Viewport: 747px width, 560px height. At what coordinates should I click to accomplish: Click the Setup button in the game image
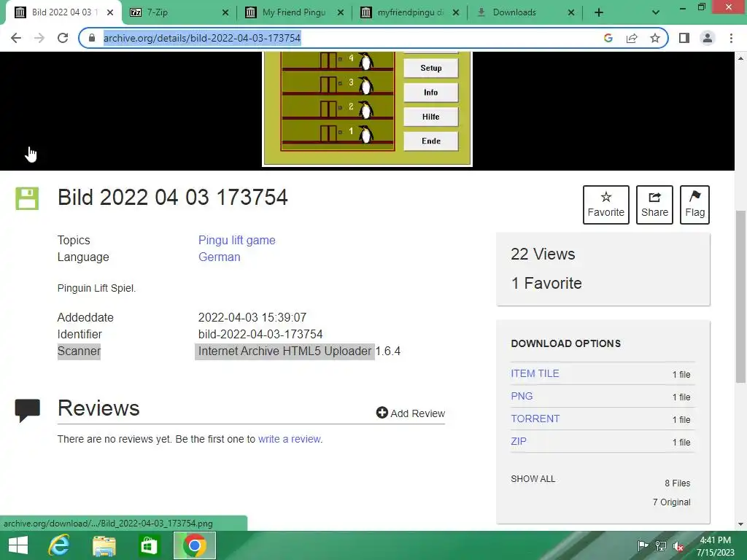[430, 68]
